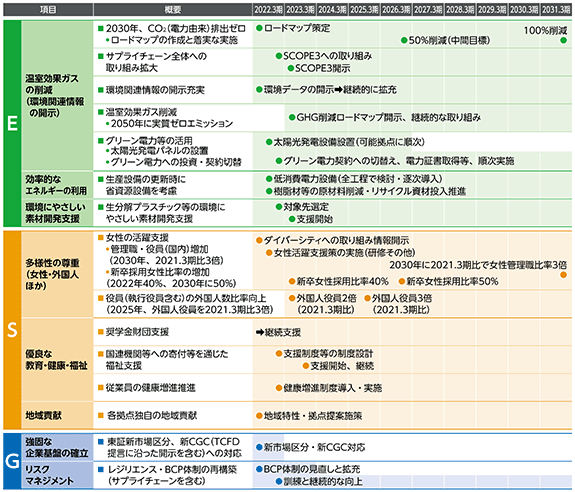The image size is (575, 492).
Task: Click the 新市場区分・新CGC対応 blue dot
Action: pyautogui.click(x=259, y=447)
